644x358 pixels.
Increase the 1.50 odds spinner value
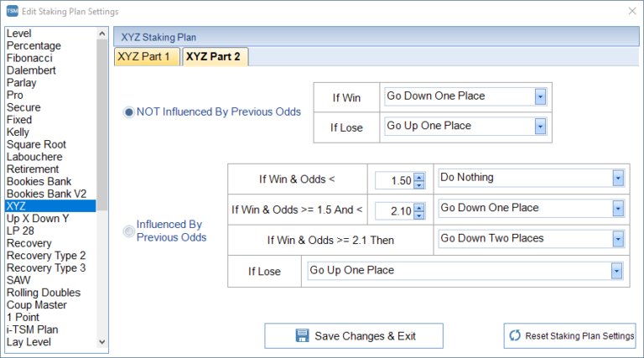pyautogui.click(x=419, y=174)
